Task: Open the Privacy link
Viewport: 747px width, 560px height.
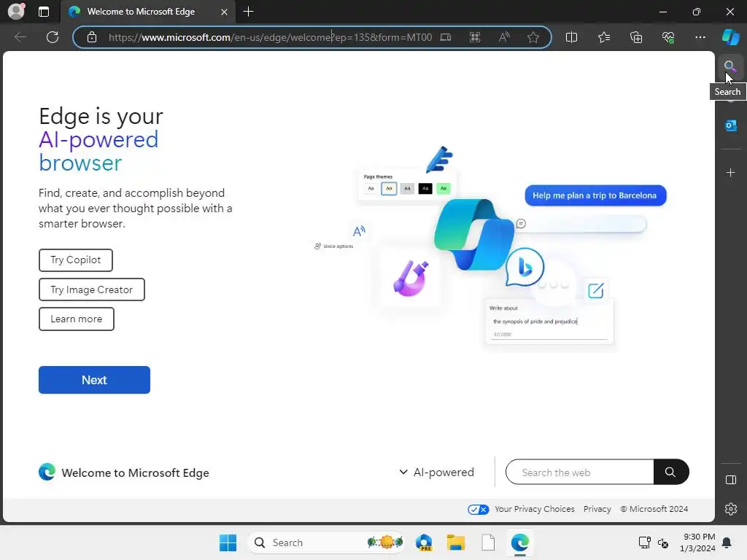Action: pyautogui.click(x=597, y=509)
